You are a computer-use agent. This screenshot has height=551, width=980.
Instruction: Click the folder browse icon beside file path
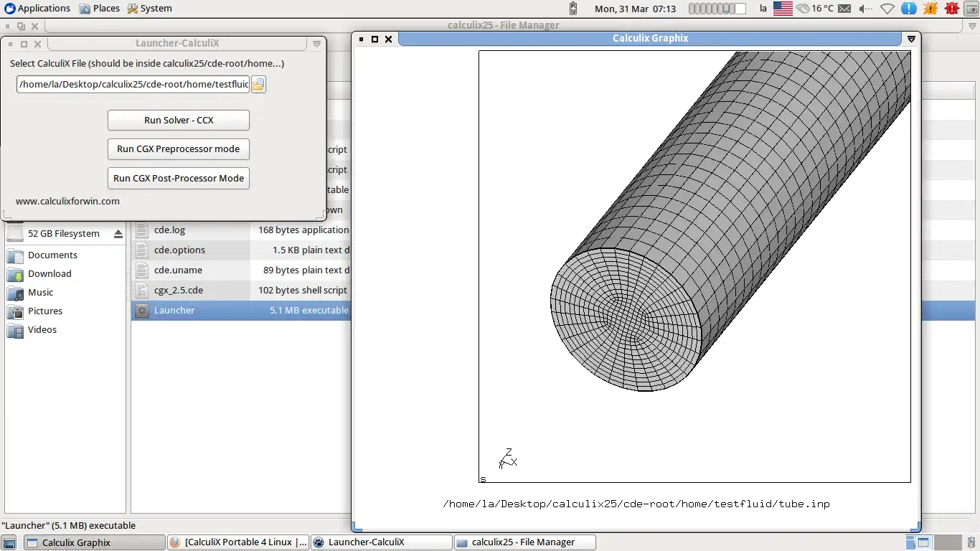pyautogui.click(x=258, y=85)
